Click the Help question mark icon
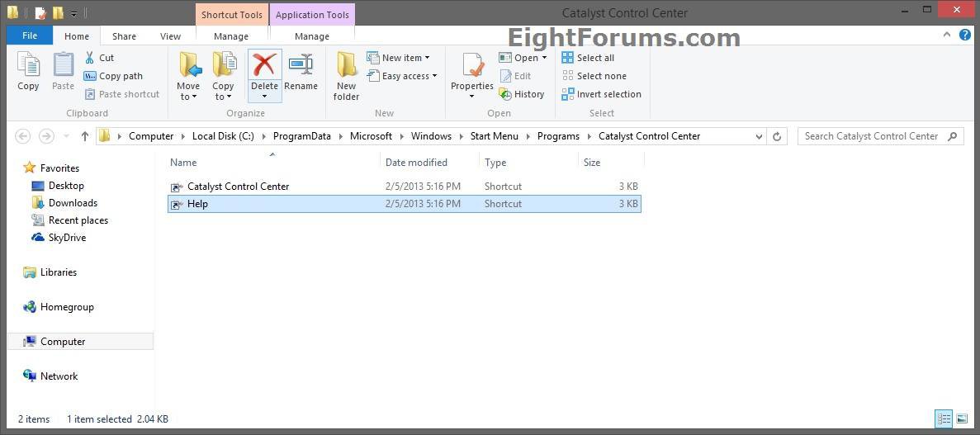The height and width of the screenshot is (435, 980). [965, 35]
